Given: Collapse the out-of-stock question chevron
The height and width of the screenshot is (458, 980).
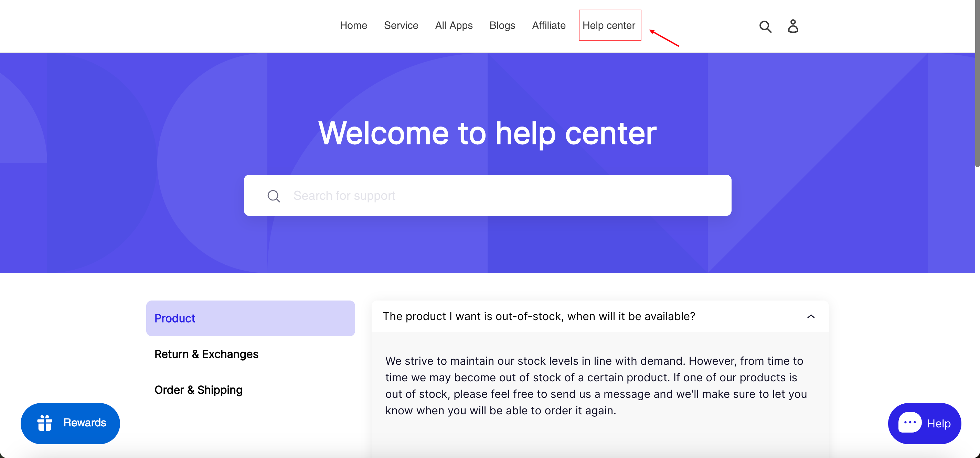Looking at the screenshot, I should [811, 316].
